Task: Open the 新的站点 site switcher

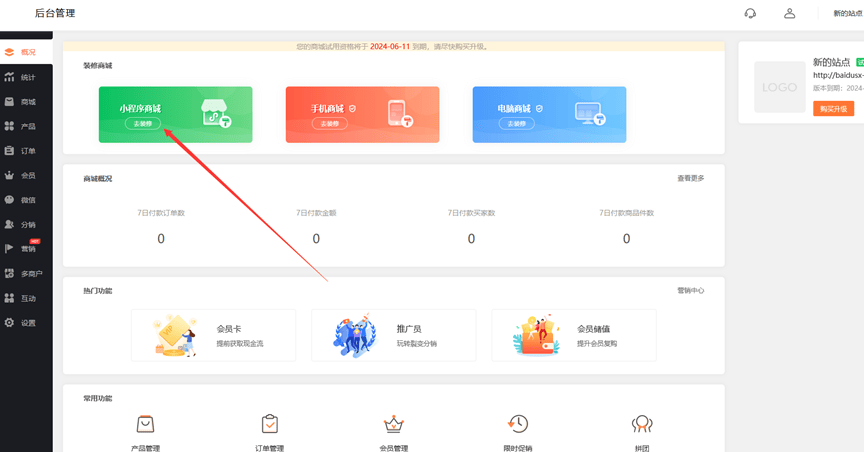Action: [x=847, y=13]
